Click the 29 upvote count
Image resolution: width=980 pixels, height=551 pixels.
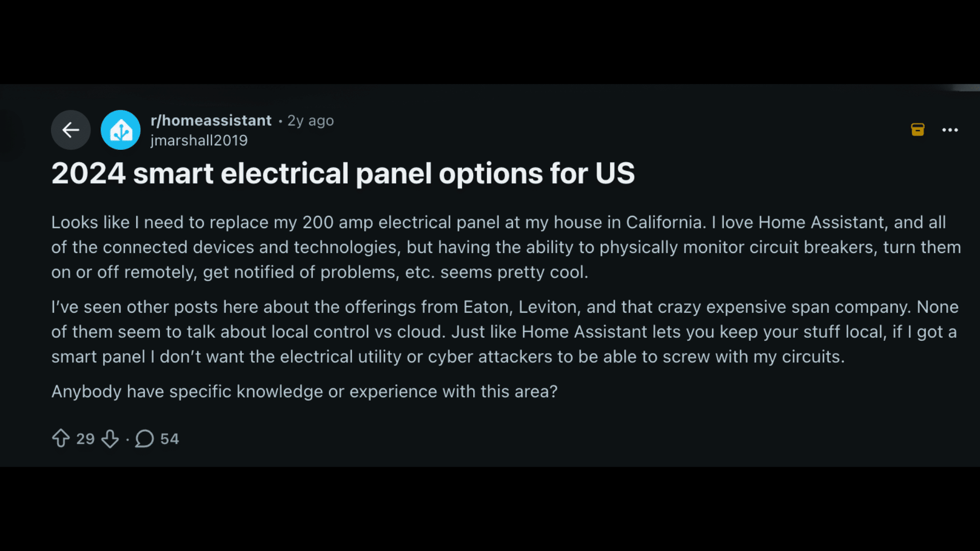click(85, 438)
